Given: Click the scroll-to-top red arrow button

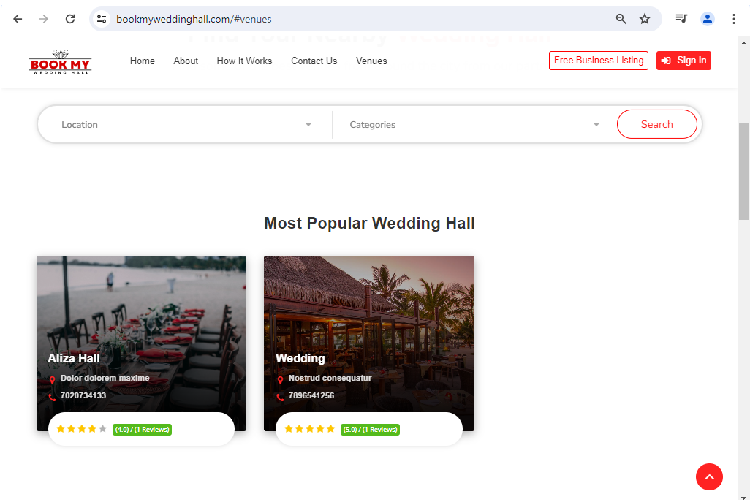Looking at the screenshot, I should click(x=709, y=477).
